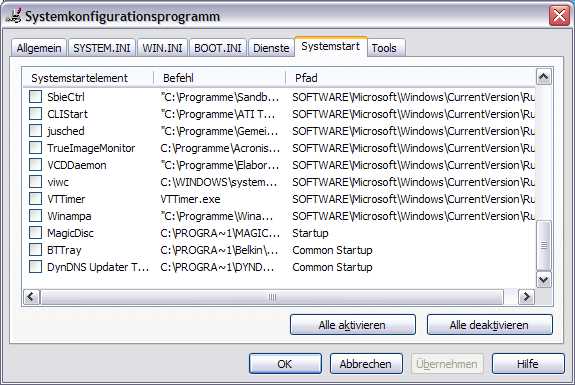This screenshot has width=575, height=385.
Task: Select the MagicDisc 'Startup' path cell
Action: point(310,233)
